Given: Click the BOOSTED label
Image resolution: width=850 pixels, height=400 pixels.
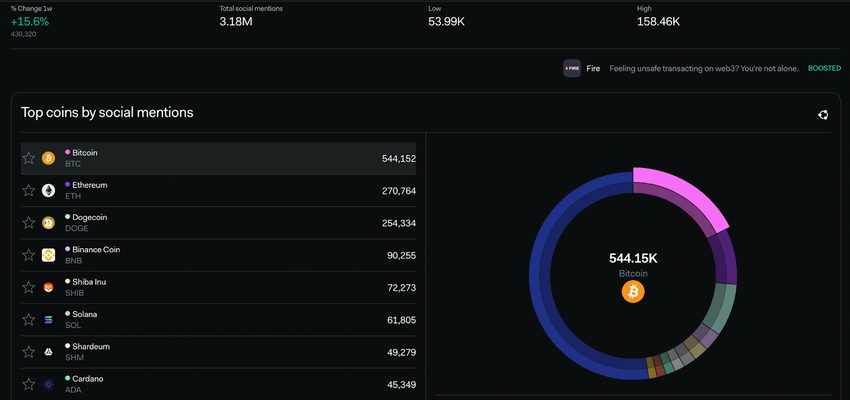Looking at the screenshot, I should [x=825, y=69].
